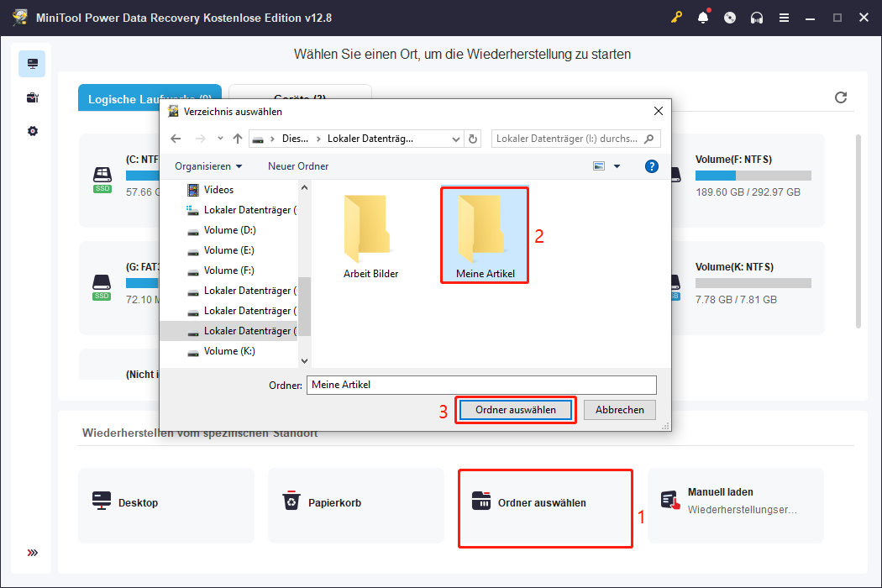
Task: Click the notification bell icon
Action: 703,17
